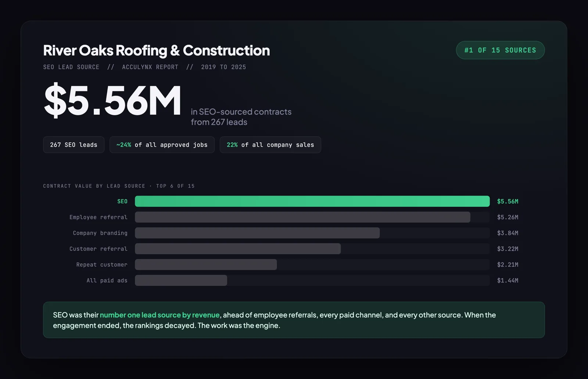Click the '267 SEO leads' chip
The height and width of the screenshot is (379, 588).
pyautogui.click(x=73, y=145)
